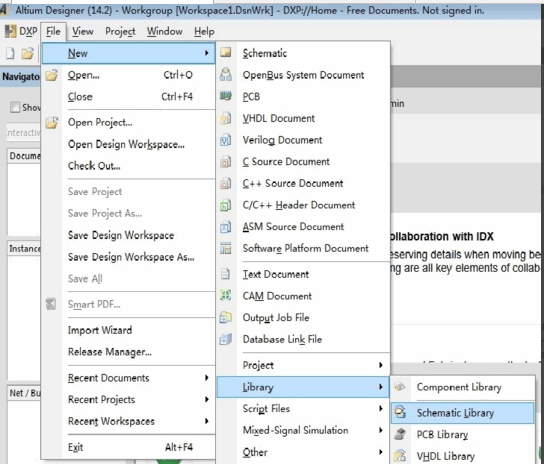The width and height of the screenshot is (544, 464).
Task: Click the Net / Bus column header
Action: click(24, 393)
